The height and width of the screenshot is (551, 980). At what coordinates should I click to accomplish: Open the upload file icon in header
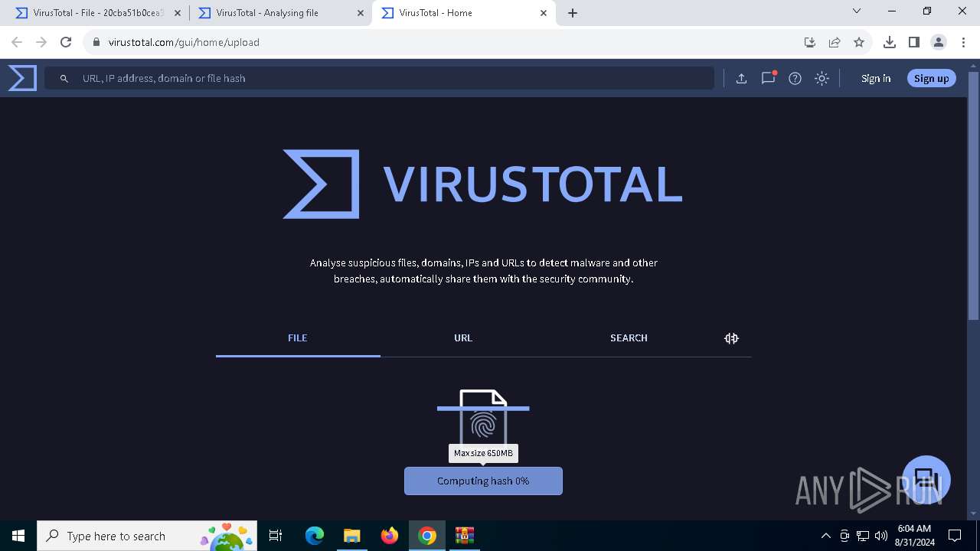(741, 78)
